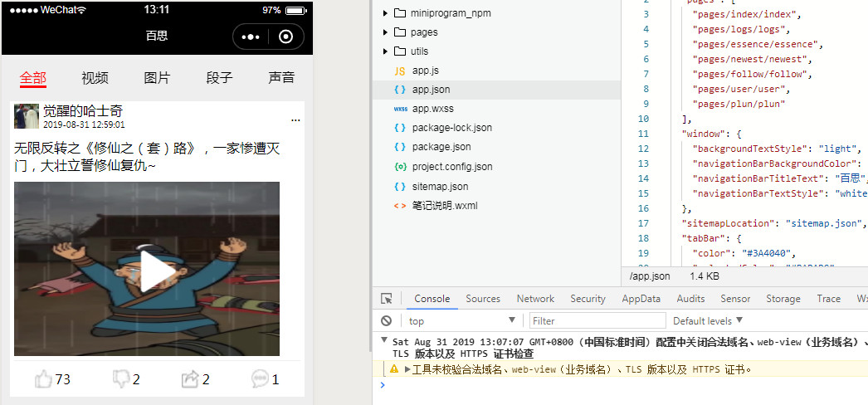This screenshot has width=868, height=405.
Task: Click the pages folder icon
Action: tap(400, 32)
